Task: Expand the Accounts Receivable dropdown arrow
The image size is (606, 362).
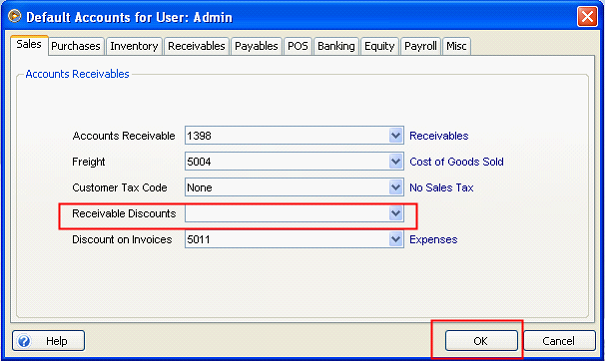Action: pyautogui.click(x=395, y=136)
